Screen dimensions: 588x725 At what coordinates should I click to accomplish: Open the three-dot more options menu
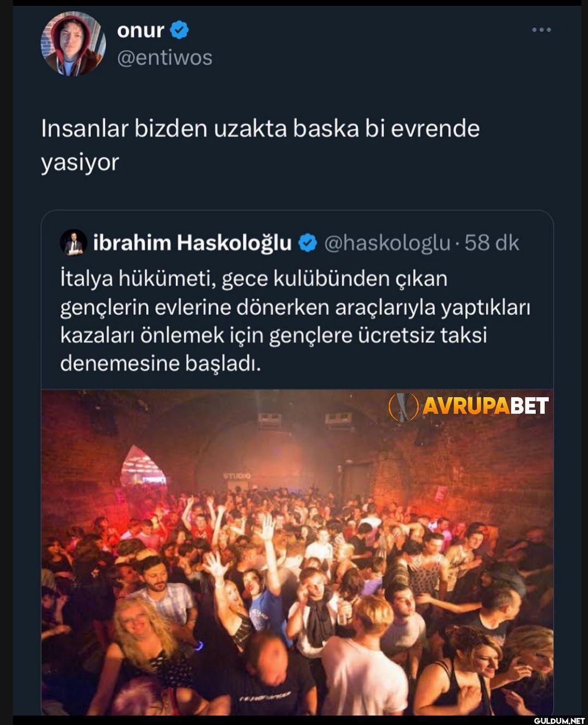(x=541, y=29)
